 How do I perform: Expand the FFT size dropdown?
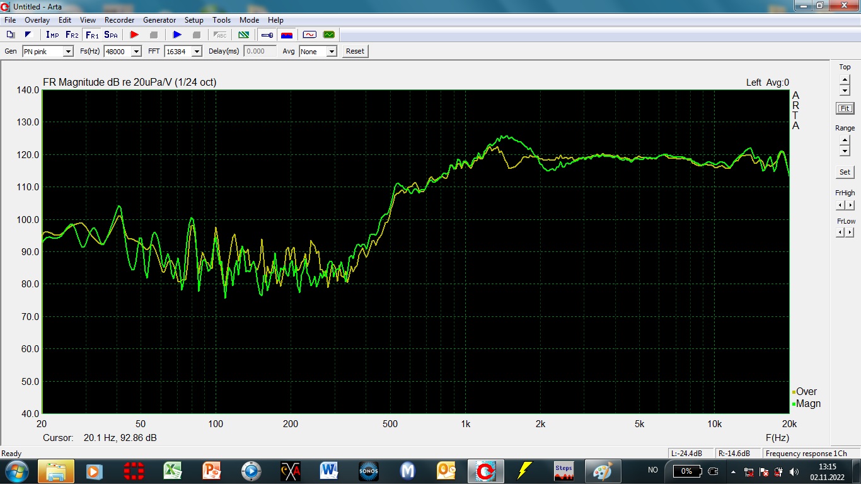pyautogui.click(x=197, y=52)
